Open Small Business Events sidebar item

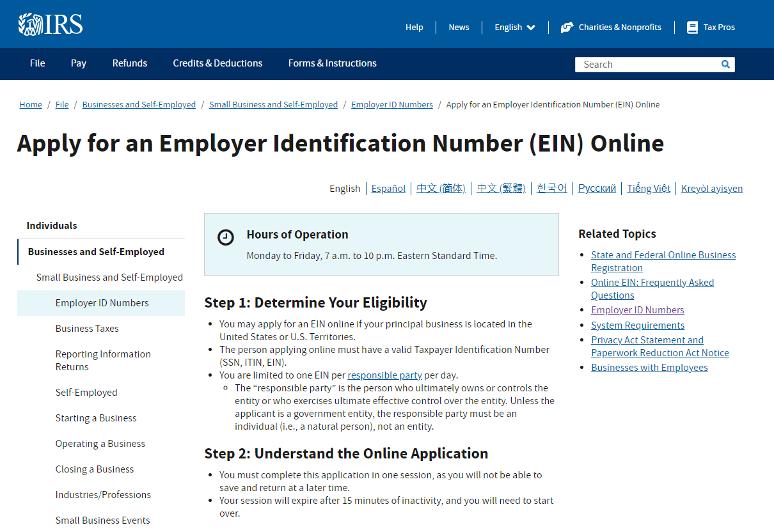(102, 520)
